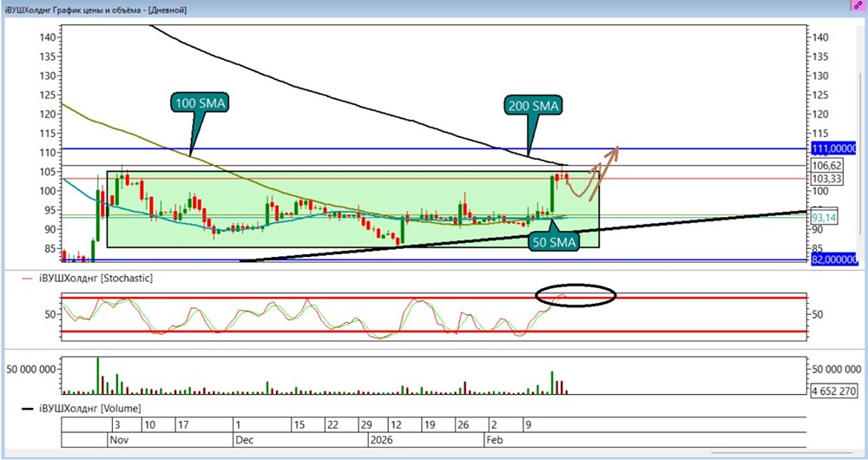Screen dimensions: 868x460
Task: Click the 2026 year label on date axis
Action: 381,441
